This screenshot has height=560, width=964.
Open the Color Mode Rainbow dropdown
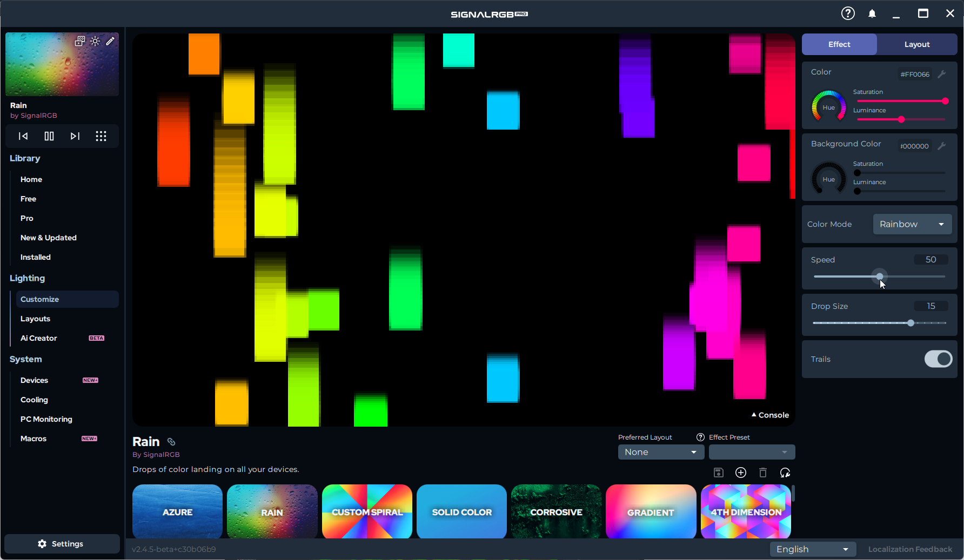click(x=912, y=224)
